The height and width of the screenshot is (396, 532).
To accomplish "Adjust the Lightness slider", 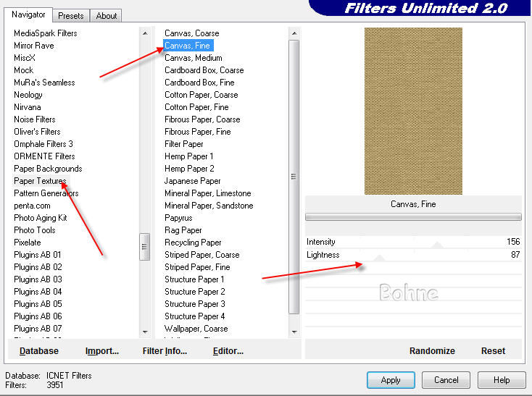I will (379, 256).
